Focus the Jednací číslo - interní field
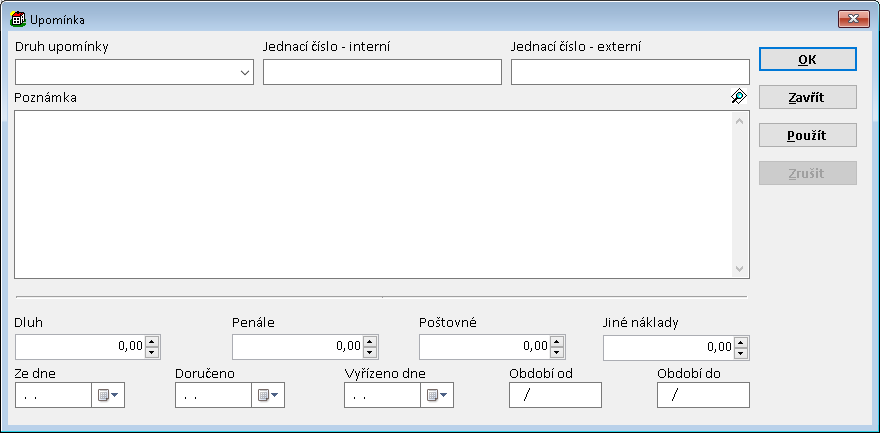 (381, 72)
